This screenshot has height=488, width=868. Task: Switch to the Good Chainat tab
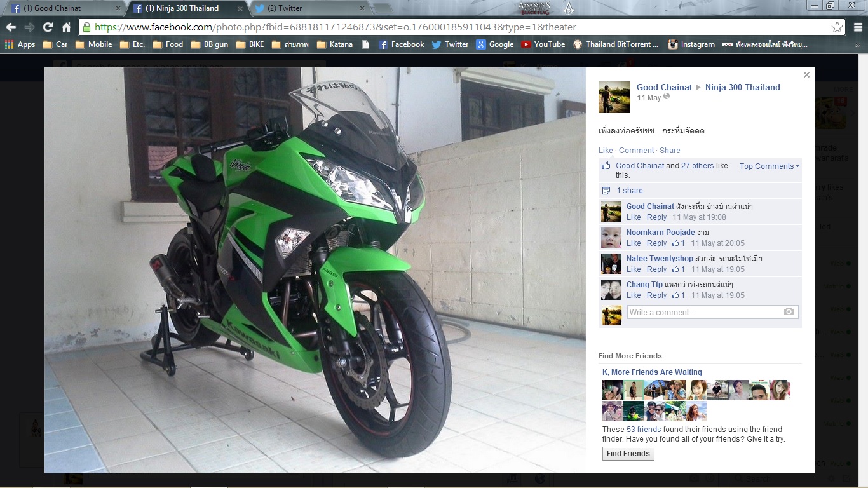[64, 8]
